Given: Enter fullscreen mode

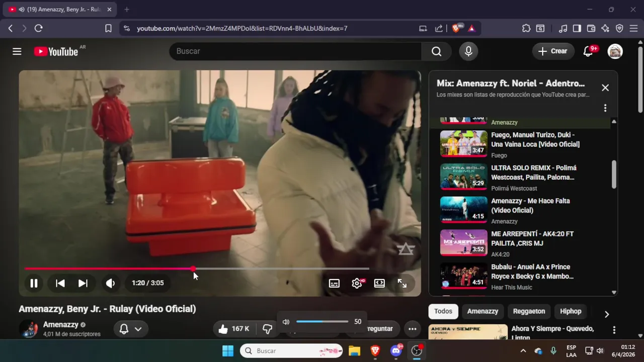Looking at the screenshot, I should [x=402, y=283].
